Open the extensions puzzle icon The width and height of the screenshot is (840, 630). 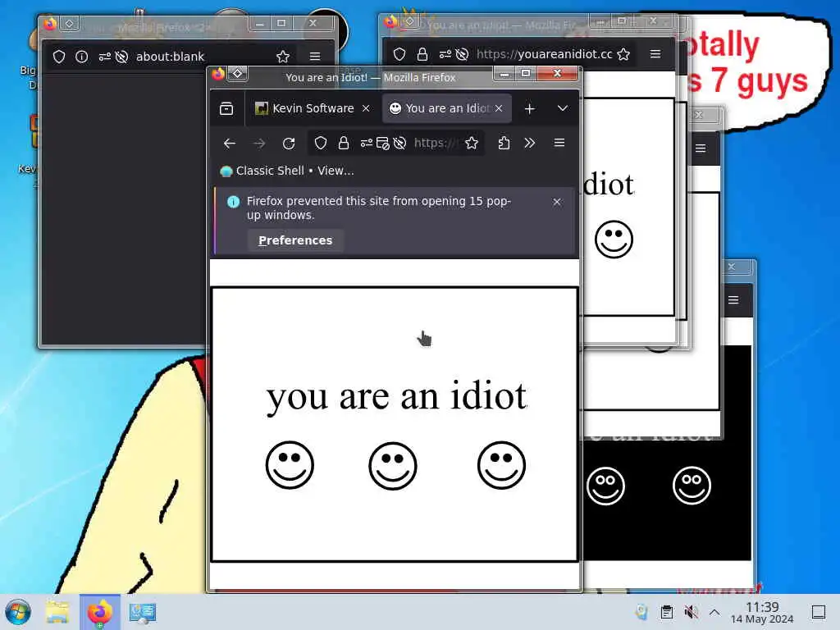pos(504,143)
